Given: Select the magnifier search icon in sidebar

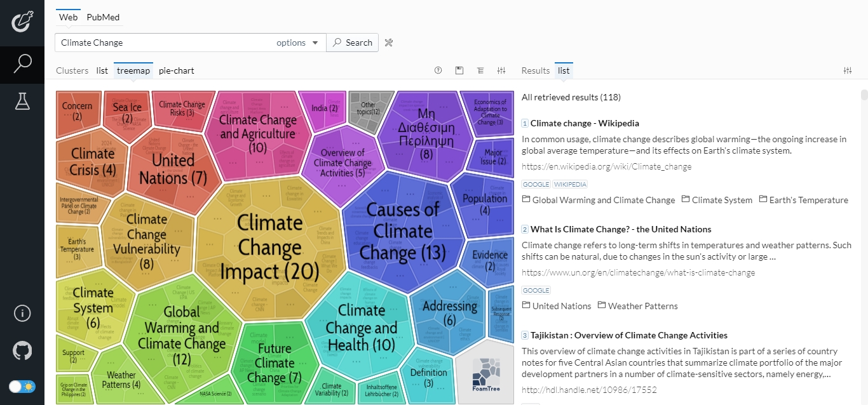Looking at the screenshot, I should pyautogui.click(x=22, y=63).
